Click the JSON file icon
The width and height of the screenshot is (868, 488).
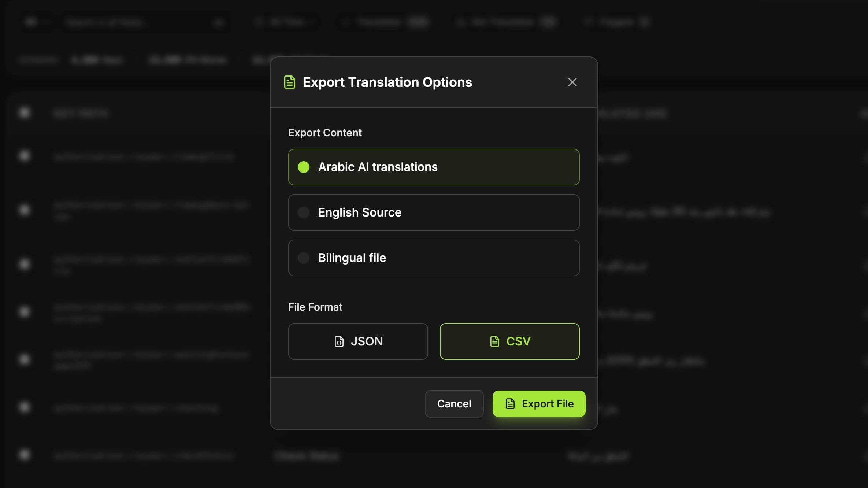pos(339,341)
